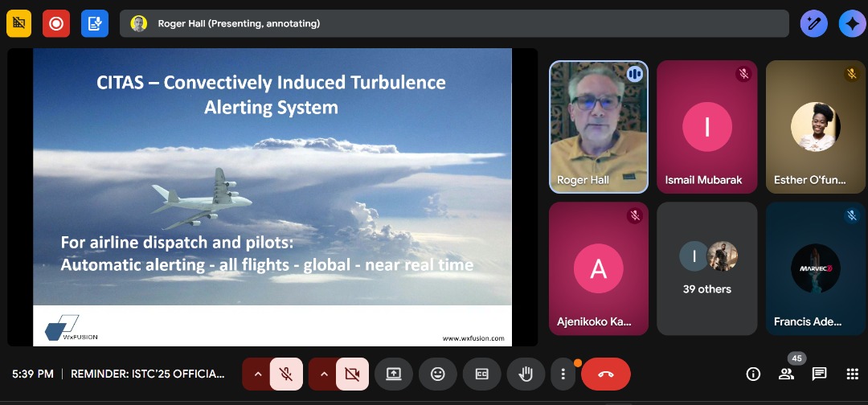Open the activities grid icon

853,374
